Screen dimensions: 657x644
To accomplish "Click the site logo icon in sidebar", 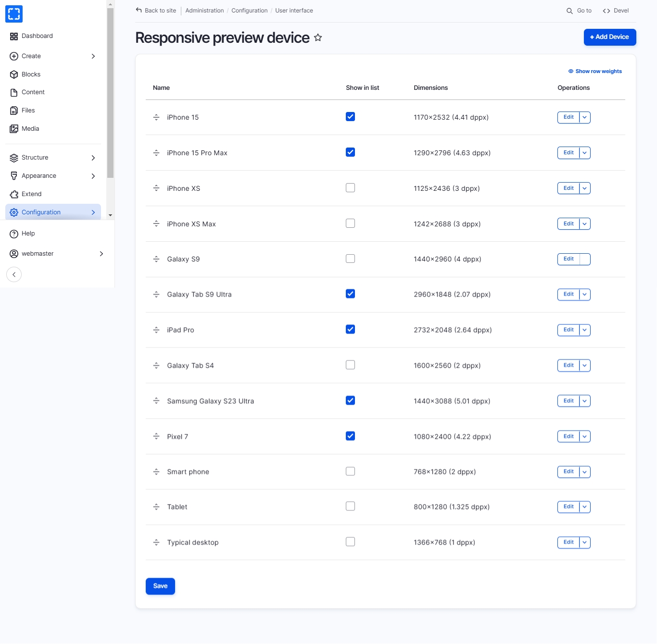I will click(14, 14).
